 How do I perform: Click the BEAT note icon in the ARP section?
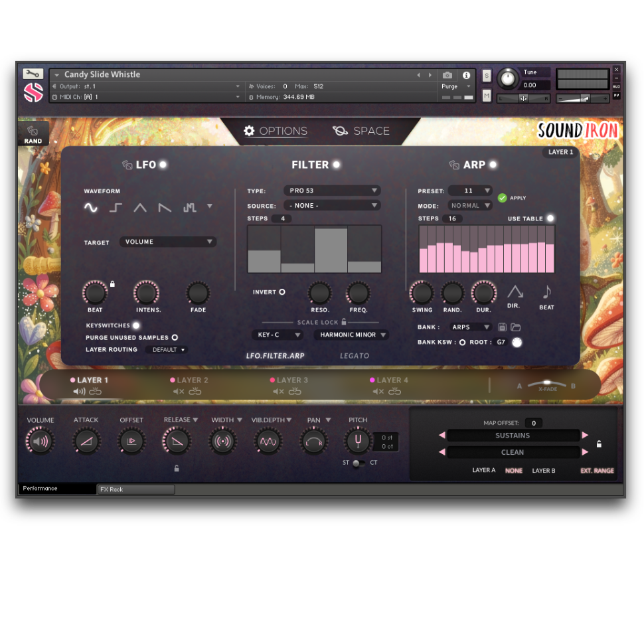click(546, 293)
